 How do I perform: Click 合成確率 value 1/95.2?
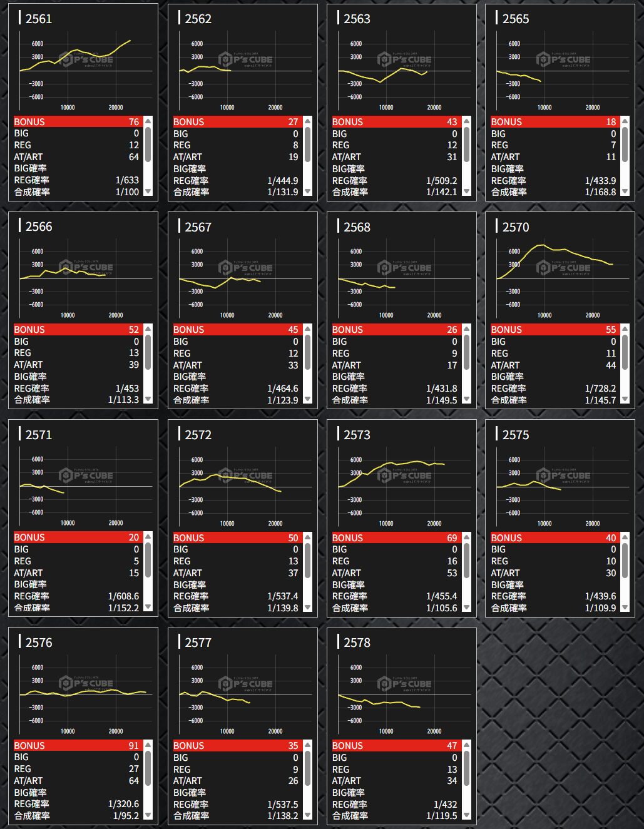(126, 816)
